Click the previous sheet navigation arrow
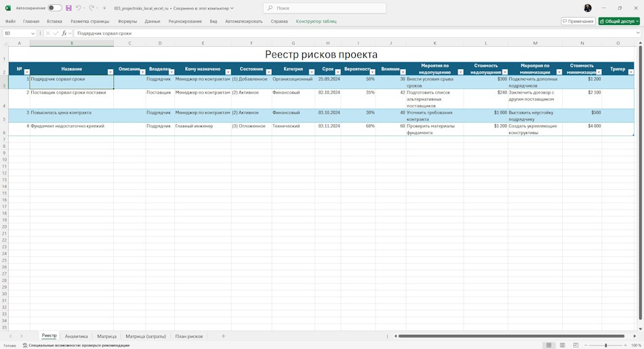644x349 pixels. pyautogui.click(x=11, y=336)
